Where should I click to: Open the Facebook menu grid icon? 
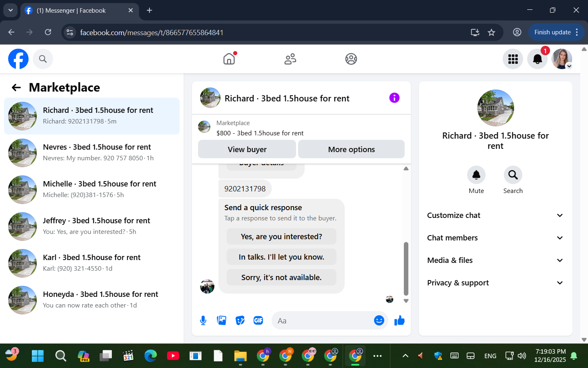(513, 59)
